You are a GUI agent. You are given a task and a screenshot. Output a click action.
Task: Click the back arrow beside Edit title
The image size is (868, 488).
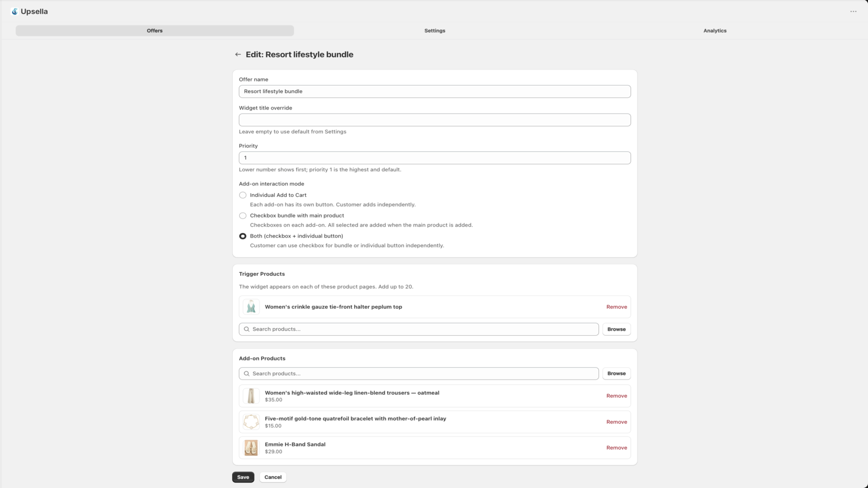click(238, 54)
